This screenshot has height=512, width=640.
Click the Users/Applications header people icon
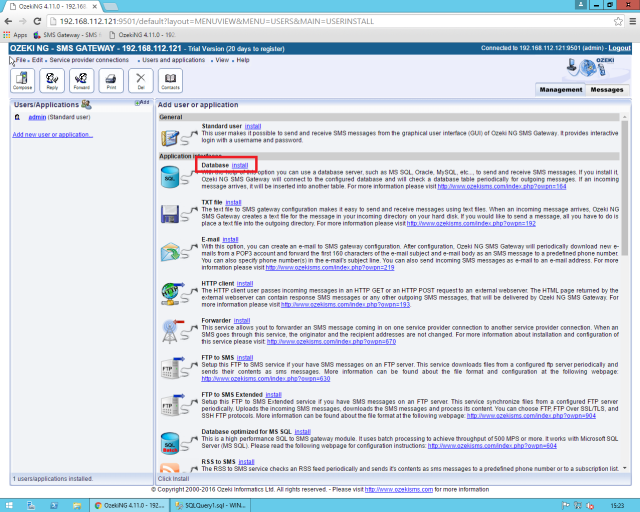[86, 105]
